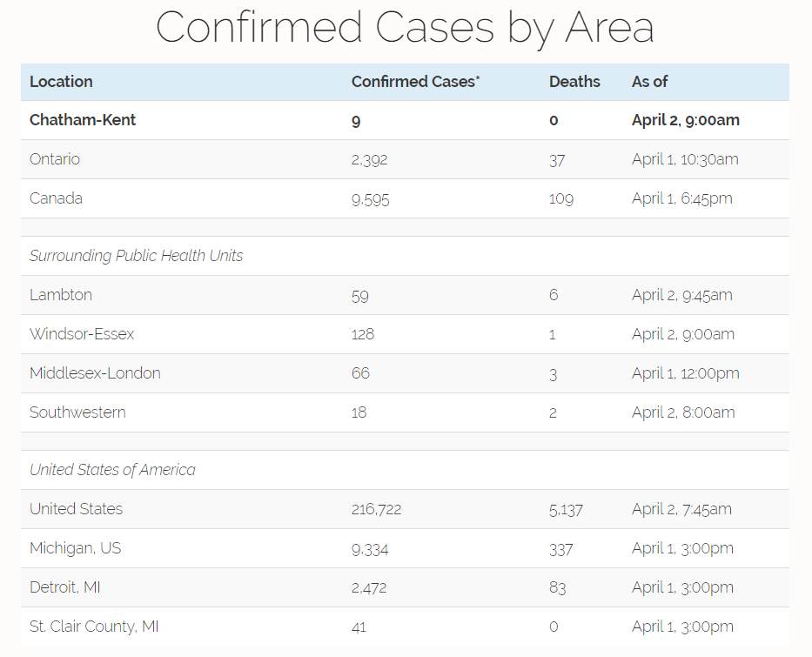Click the Confirmed Cases column header
This screenshot has width=812, height=657.
click(x=415, y=82)
